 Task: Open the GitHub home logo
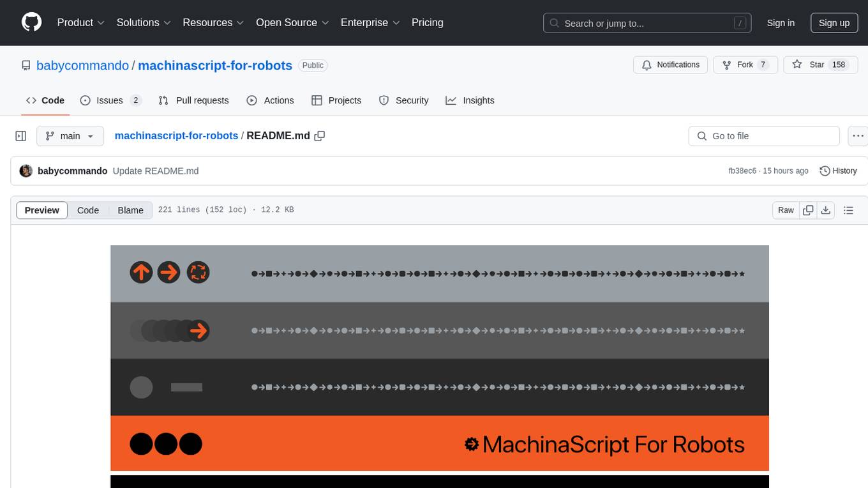click(x=31, y=22)
